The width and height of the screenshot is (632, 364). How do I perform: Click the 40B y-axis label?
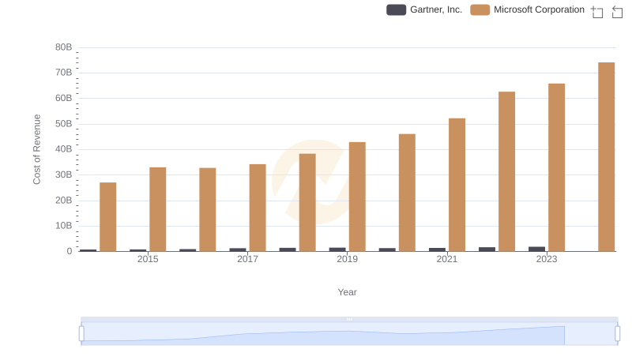(64, 149)
